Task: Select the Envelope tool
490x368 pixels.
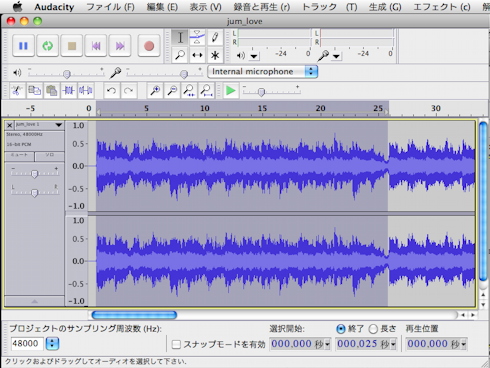Action: coord(197,37)
